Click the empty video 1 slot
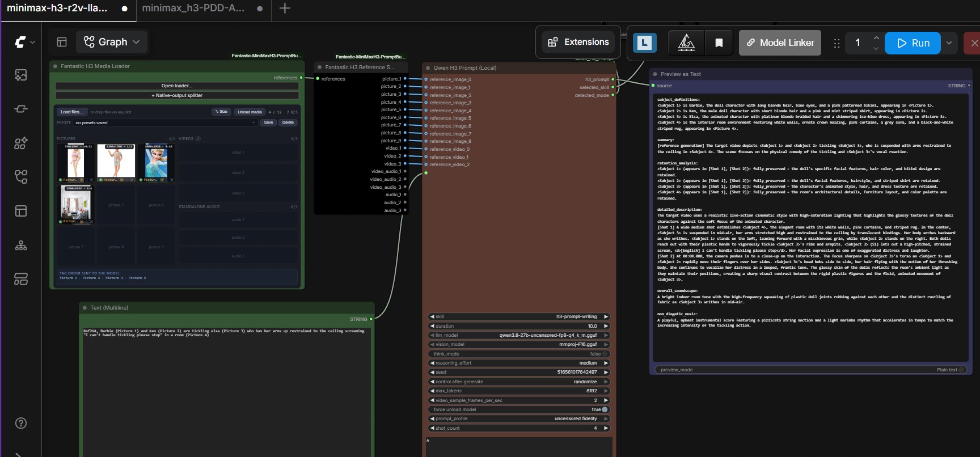The width and height of the screenshot is (980, 457). 238,153
